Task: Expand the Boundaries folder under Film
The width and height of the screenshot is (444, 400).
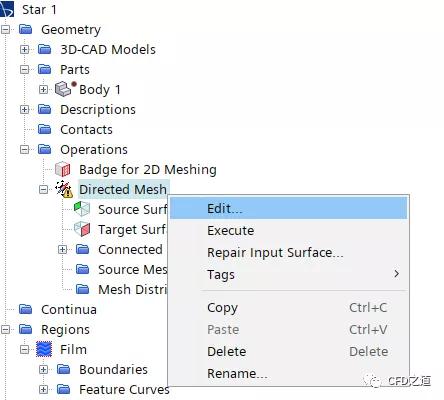Action: pyautogui.click(x=43, y=370)
